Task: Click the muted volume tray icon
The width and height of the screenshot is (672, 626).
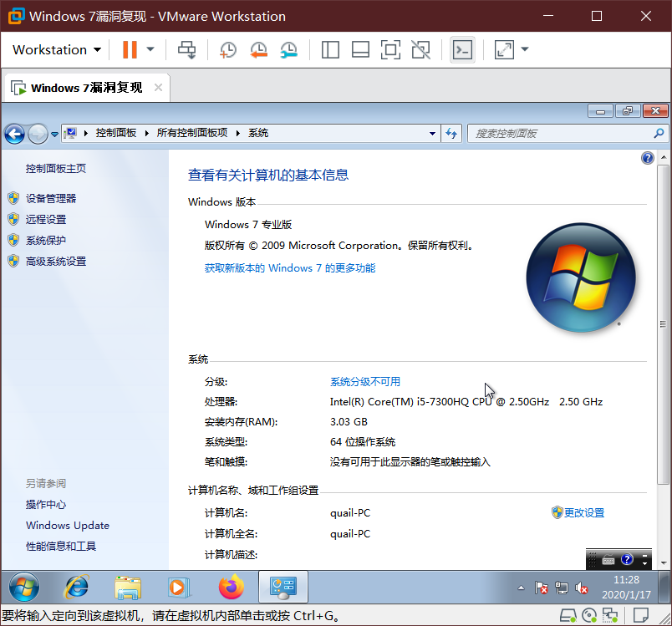Action: pyautogui.click(x=581, y=588)
